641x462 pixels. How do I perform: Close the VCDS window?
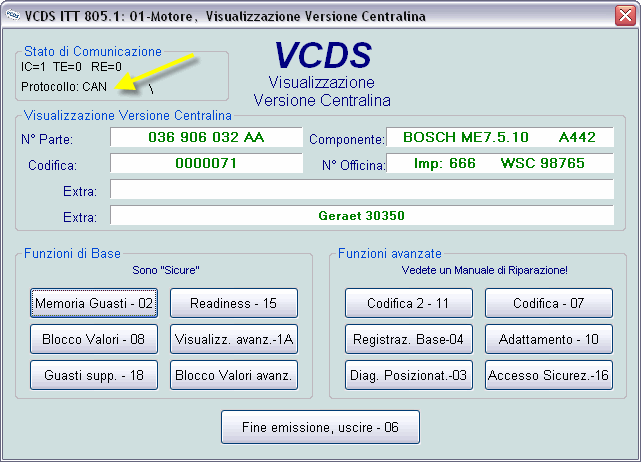point(625,16)
